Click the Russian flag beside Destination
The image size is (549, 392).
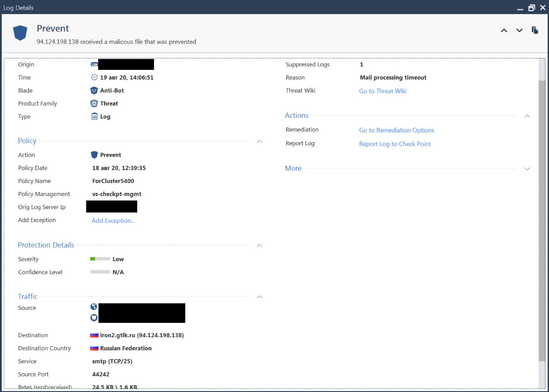tap(94, 335)
